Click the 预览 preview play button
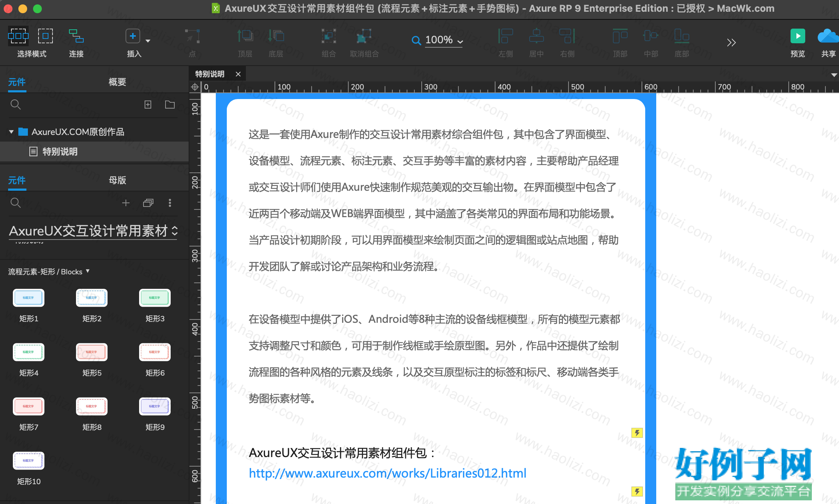 tap(798, 36)
